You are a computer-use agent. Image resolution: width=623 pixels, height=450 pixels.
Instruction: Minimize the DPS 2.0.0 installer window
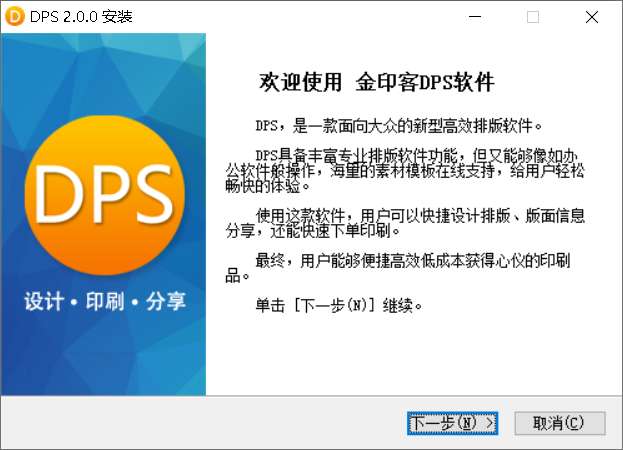(x=475, y=17)
